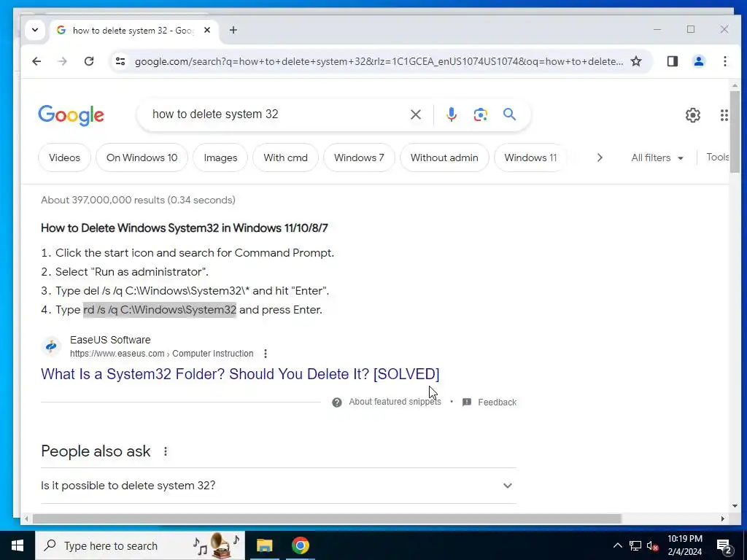Click the Chrome taskbar icon
Screen dimensions: 747x560
pos(300,545)
